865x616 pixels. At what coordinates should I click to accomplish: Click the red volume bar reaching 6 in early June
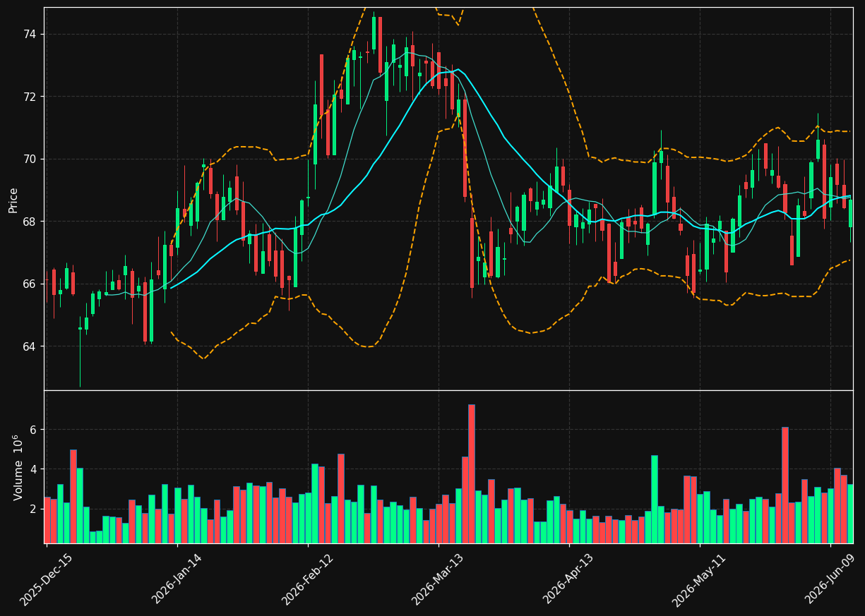[x=785, y=485]
